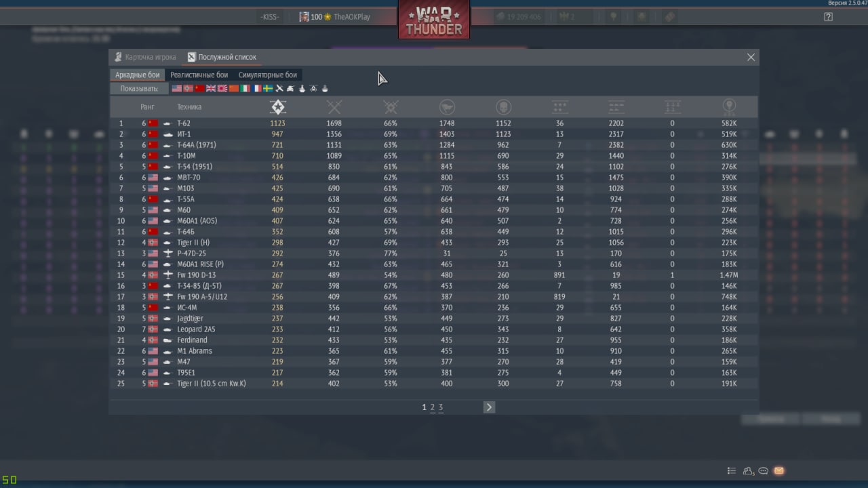
Task: Select the T-62 row
Action: (x=434, y=123)
